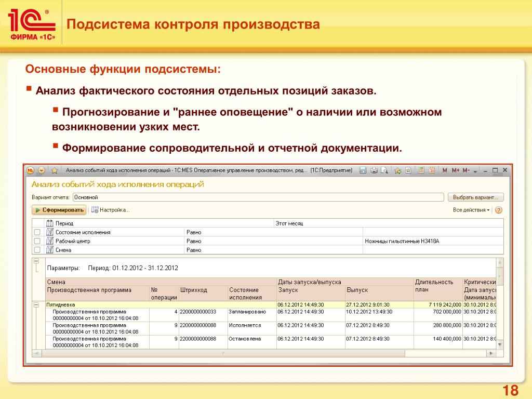Click the M memory button

click(x=445, y=170)
